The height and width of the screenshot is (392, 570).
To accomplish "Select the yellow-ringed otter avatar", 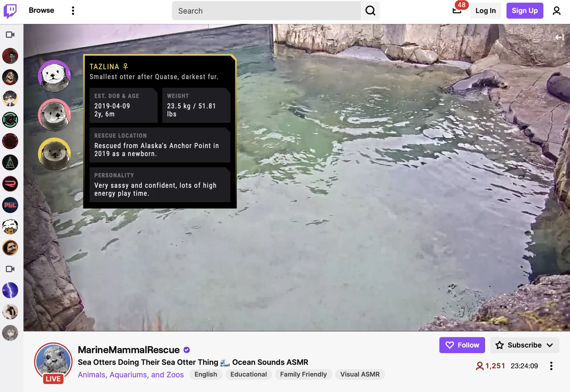I will pos(54,154).
